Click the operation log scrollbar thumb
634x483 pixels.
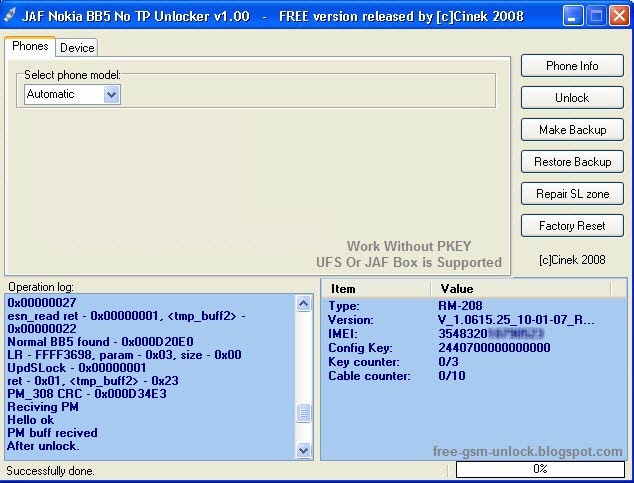click(x=304, y=413)
